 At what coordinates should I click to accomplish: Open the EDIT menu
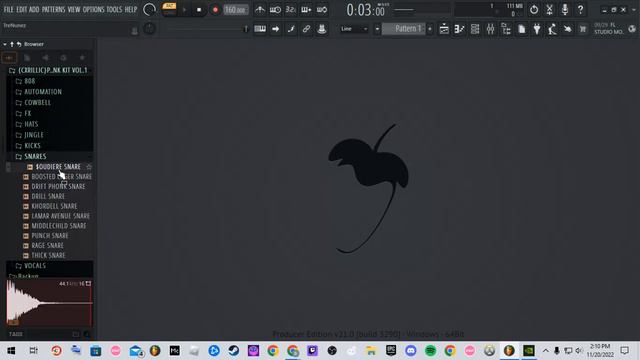click(x=22, y=9)
